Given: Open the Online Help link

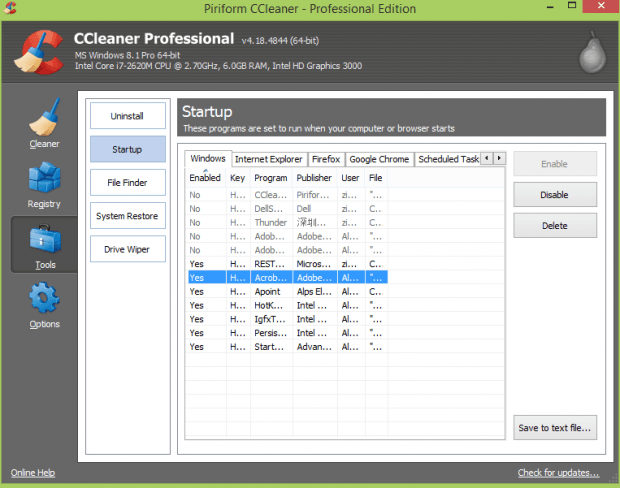Looking at the screenshot, I should 33,473.
